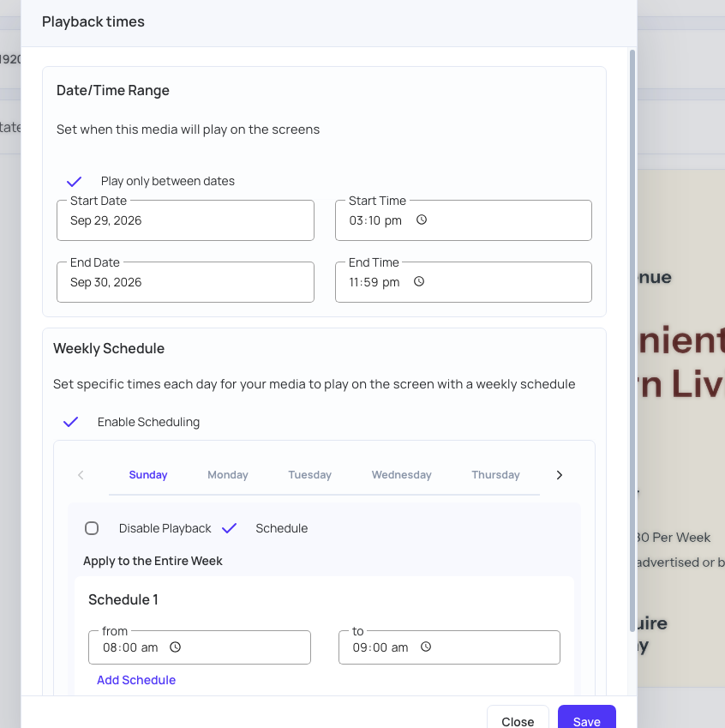Switch to the Sunday tab
This screenshot has width=725, height=728.
click(x=148, y=475)
